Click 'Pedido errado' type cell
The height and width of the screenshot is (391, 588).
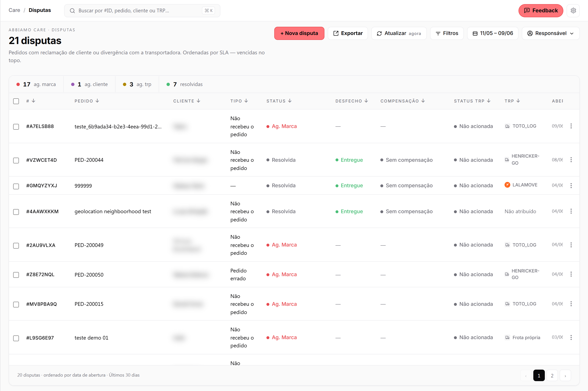238,274
